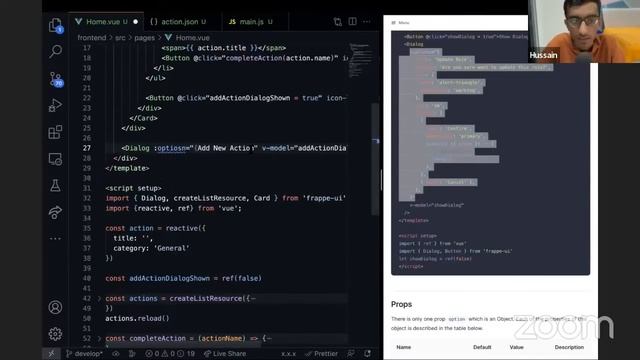Viewport: 640px width, 360px height.
Task: Open the Explorer view in activity bar
Action: click(55, 25)
